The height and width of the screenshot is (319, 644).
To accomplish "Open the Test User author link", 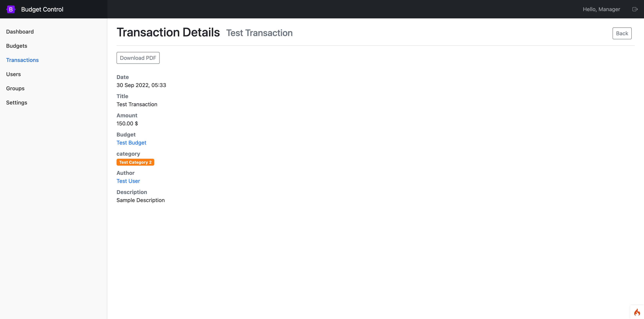I will [128, 181].
